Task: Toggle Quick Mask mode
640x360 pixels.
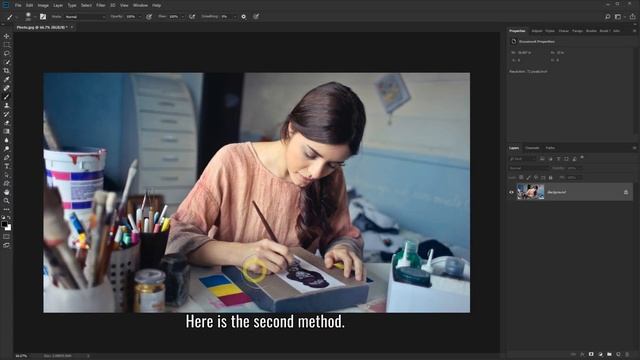Action: pyautogui.click(x=7, y=236)
